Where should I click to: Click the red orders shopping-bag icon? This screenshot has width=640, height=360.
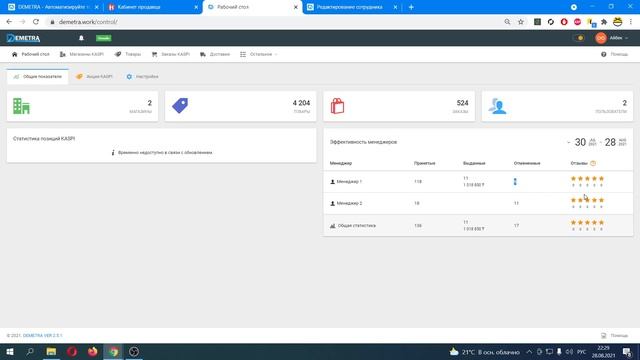[338, 106]
